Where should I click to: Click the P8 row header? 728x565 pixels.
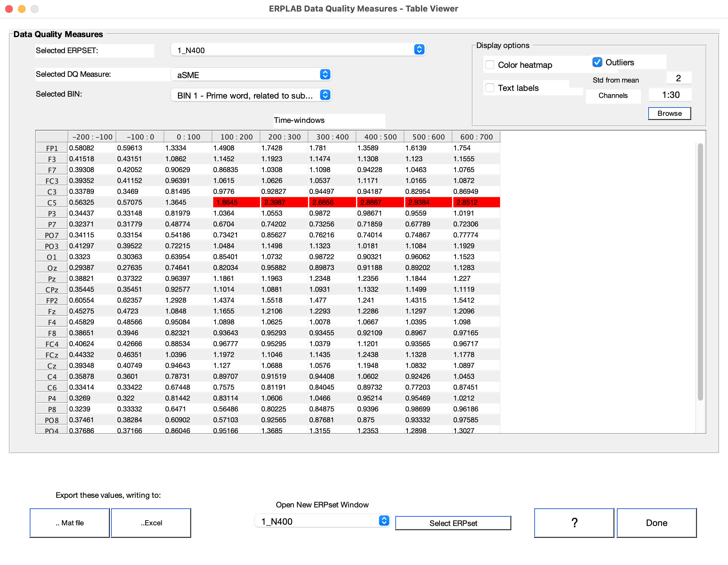pyautogui.click(x=52, y=409)
